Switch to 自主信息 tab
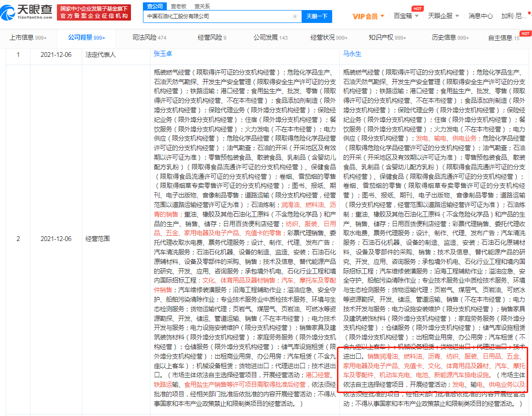This screenshot has height=416, width=532. (x=504, y=38)
